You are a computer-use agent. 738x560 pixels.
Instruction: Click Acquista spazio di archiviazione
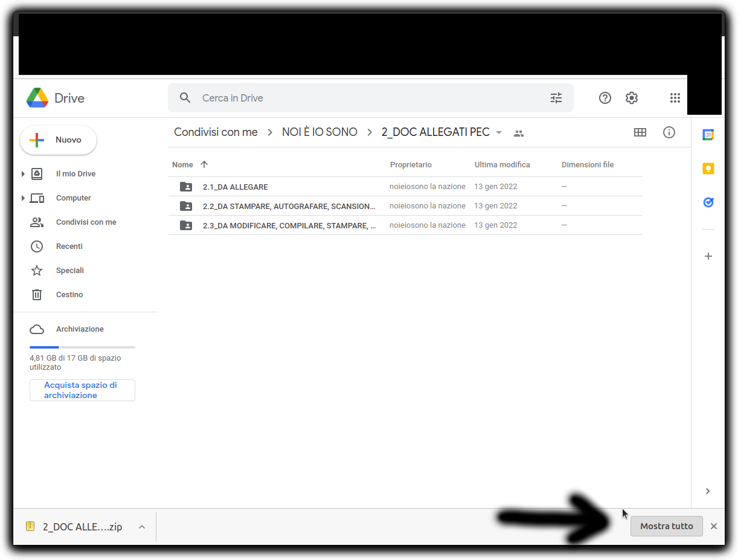coord(82,390)
